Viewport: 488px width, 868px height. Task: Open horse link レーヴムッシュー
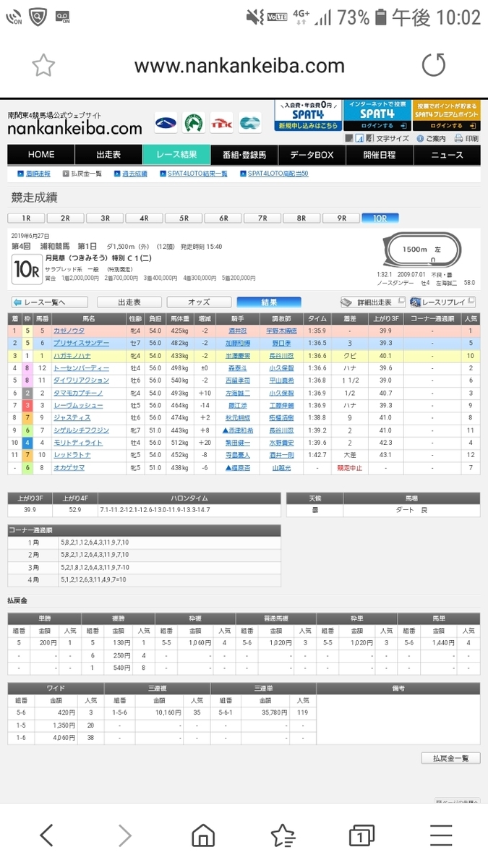click(x=79, y=405)
